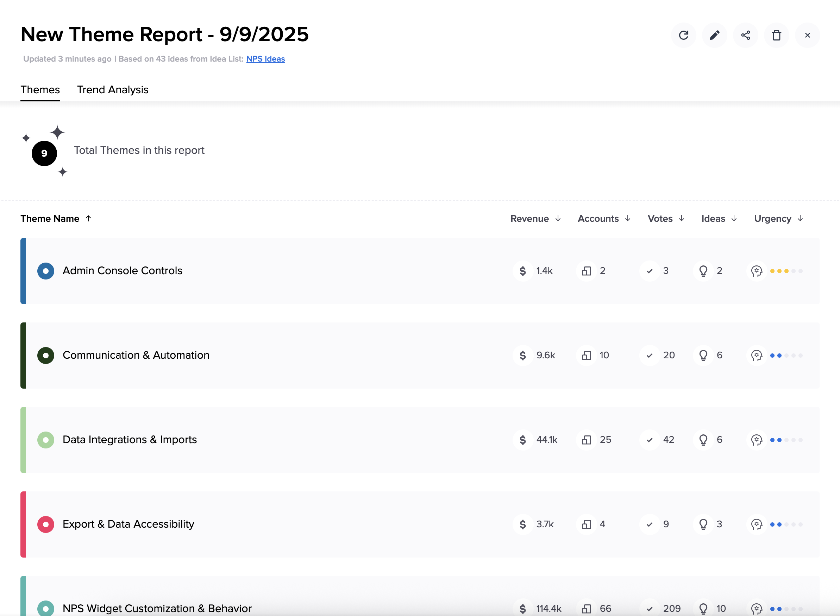Select the dark green circle for Communication & Automation
This screenshot has height=616, width=840.
click(46, 356)
